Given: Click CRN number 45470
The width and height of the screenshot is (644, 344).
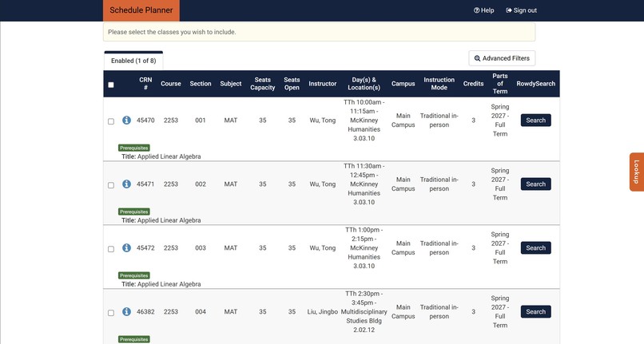Looking at the screenshot, I should point(145,121).
